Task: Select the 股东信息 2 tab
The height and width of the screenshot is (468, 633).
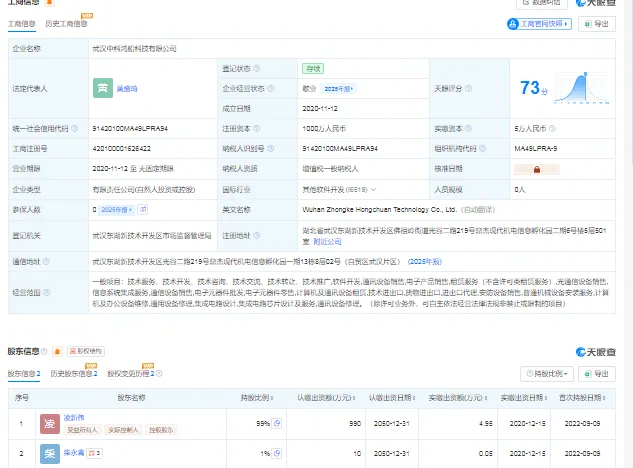Action: point(24,374)
